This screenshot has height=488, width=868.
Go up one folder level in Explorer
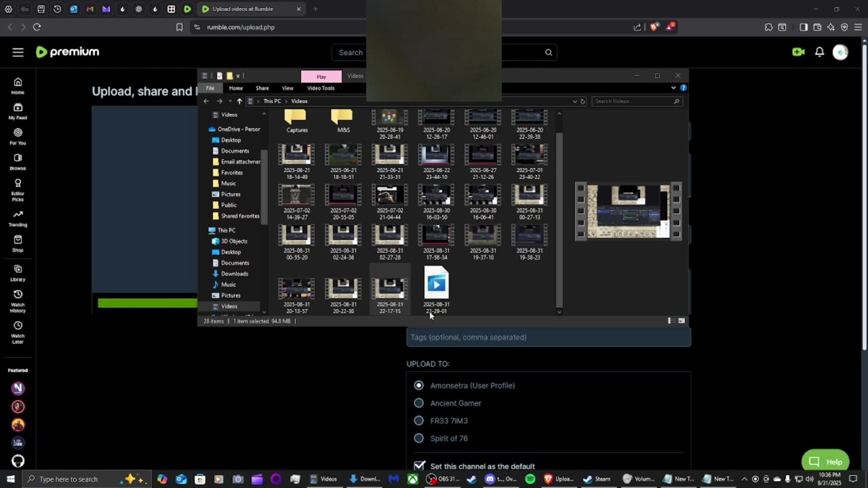[x=239, y=101]
